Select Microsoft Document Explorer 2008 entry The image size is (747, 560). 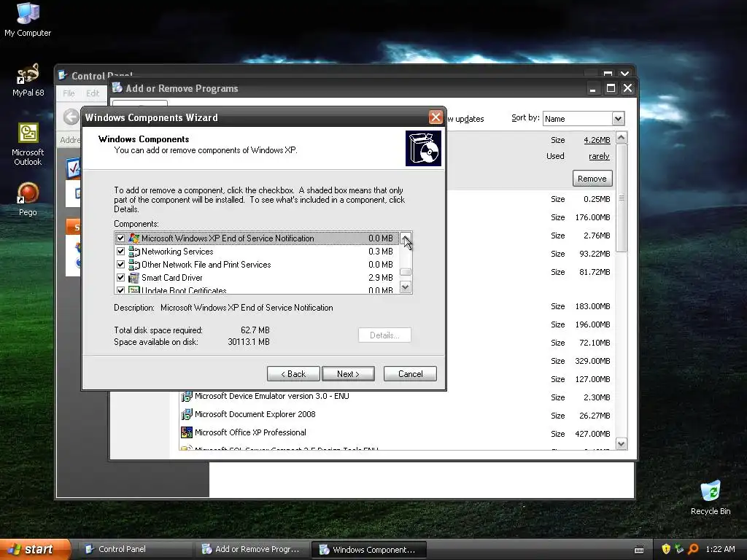255,414
